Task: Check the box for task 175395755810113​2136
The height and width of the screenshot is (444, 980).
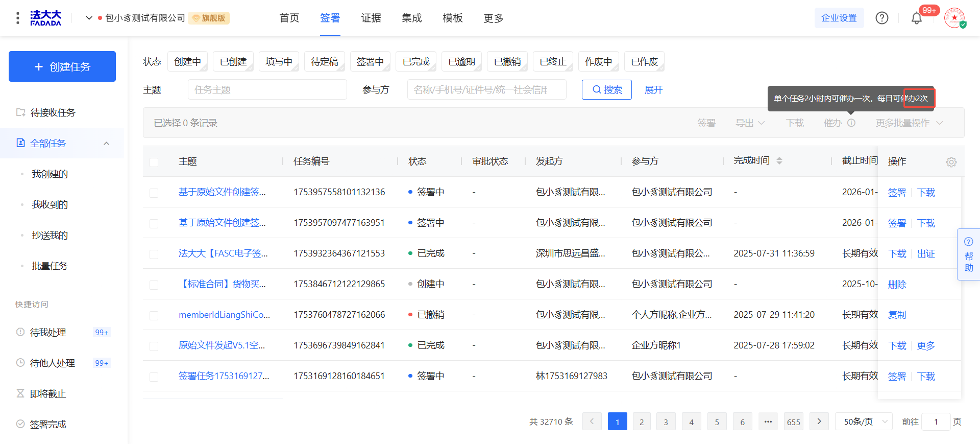Action: pos(154,193)
